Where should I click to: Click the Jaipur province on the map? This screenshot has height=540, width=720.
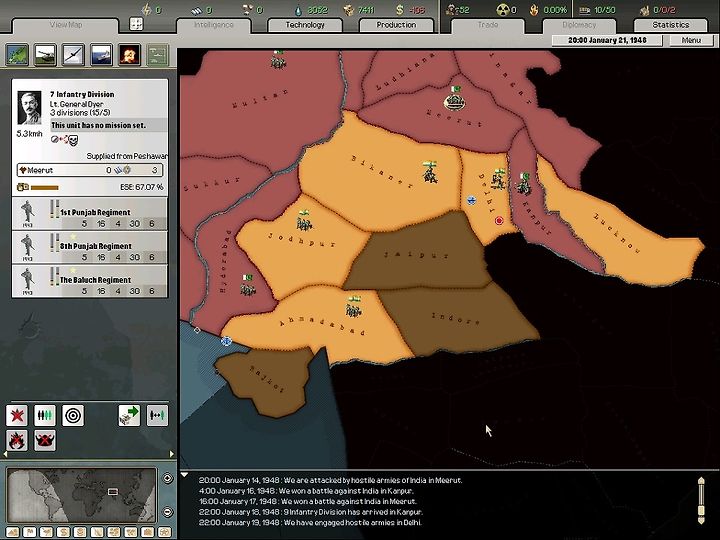(416, 253)
